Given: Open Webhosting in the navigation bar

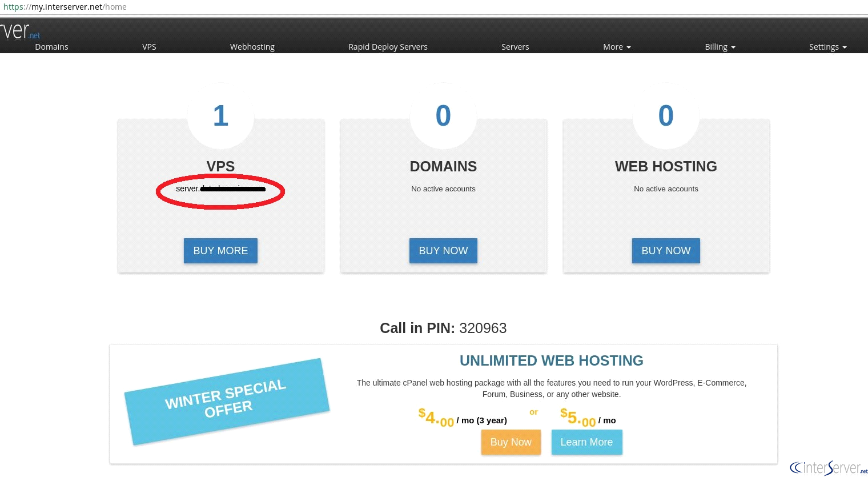Looking at the screenshot, I should (252, 47).
